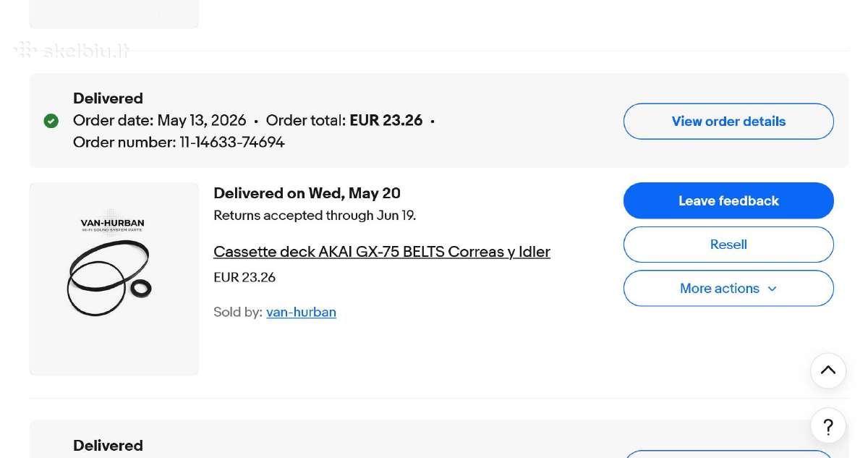
Task: Click Returns accepted through Jun 19 text
Action: coord(315,215)
